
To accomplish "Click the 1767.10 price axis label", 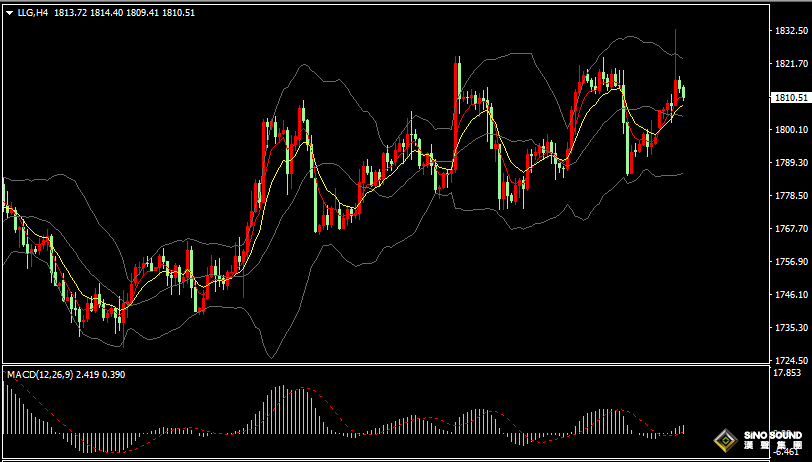I will click(x=791, y=229).
